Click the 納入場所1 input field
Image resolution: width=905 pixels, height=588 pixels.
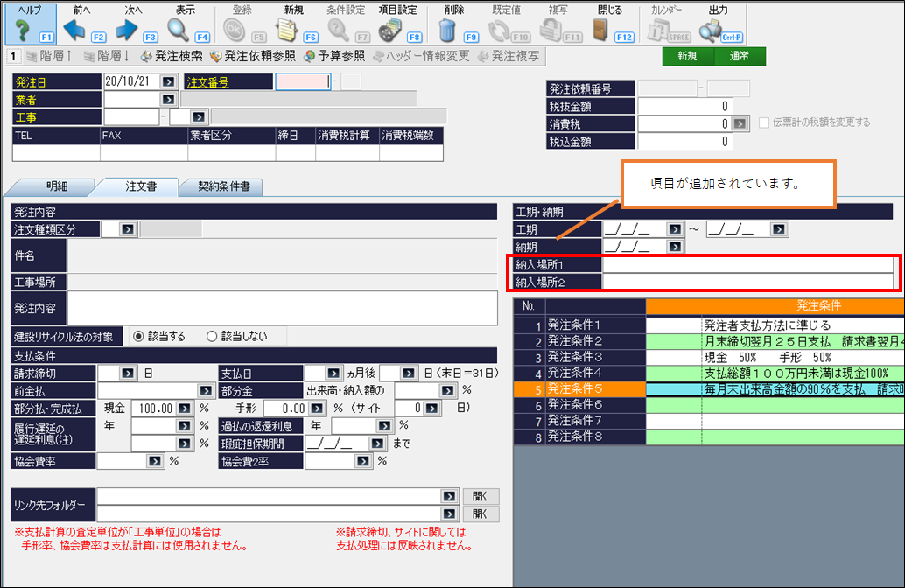click(x=747, y=264)
